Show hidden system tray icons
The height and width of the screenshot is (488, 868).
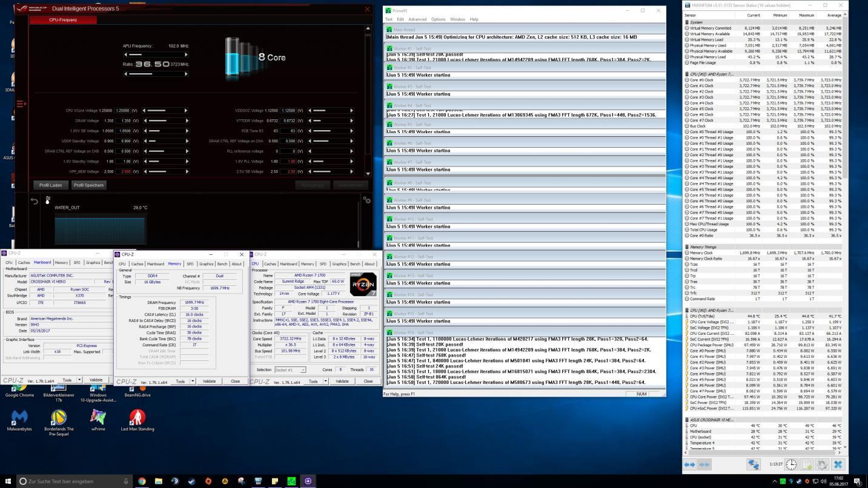(774, 481)
